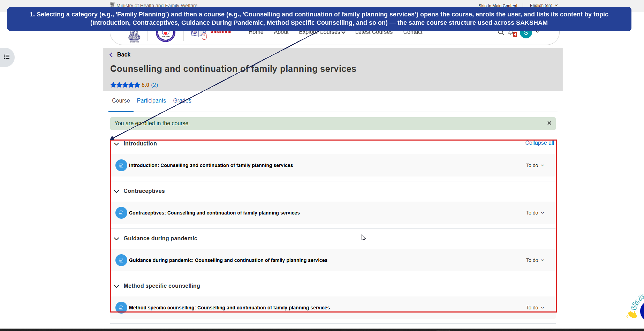Image resolution: width=644 pixels, height=331 pixels.
Task: Open To do dropdown for Guidance during pandemic
Action: [535, 260]
